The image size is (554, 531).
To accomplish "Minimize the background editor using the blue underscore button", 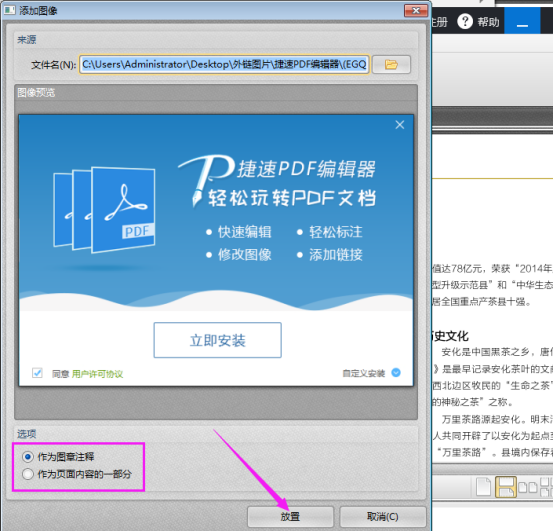I will tap(522, 22).
